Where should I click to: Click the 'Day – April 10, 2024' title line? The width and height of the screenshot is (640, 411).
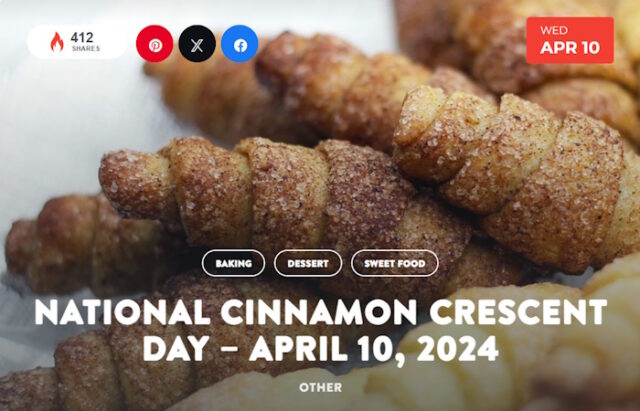pos(321,349)
